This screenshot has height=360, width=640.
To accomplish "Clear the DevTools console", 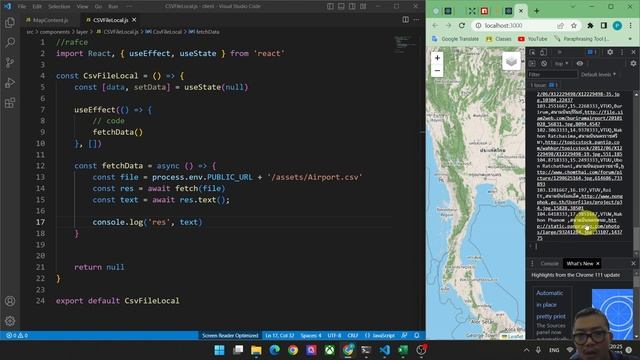I will pos(544,64).
